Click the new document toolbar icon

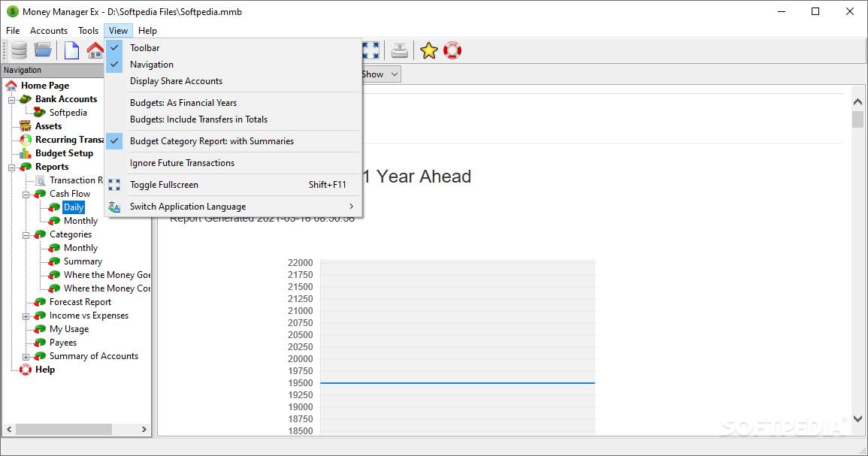tap(71, 50)
